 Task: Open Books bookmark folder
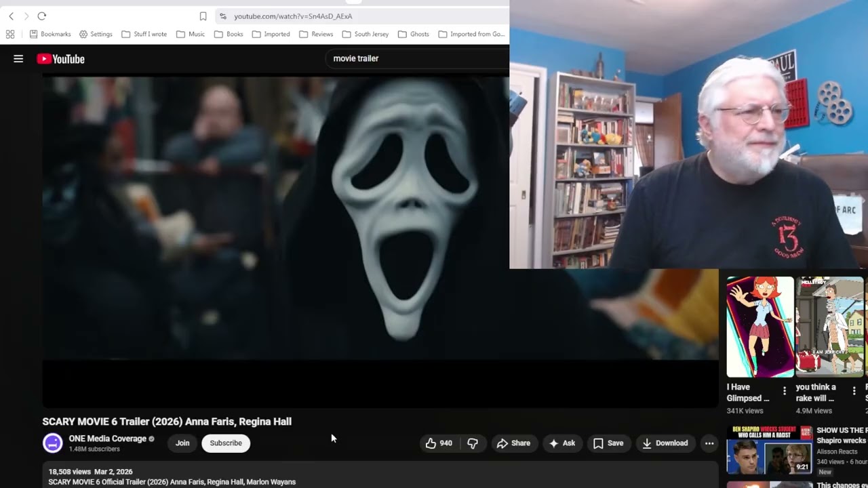pyautogui.click(x=229, y=34)
